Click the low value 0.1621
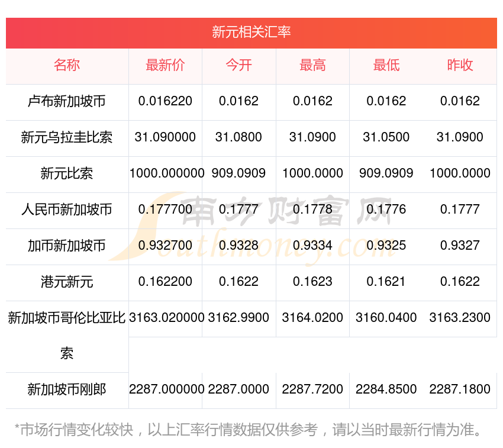503x448 pixels. coord(386,282)
